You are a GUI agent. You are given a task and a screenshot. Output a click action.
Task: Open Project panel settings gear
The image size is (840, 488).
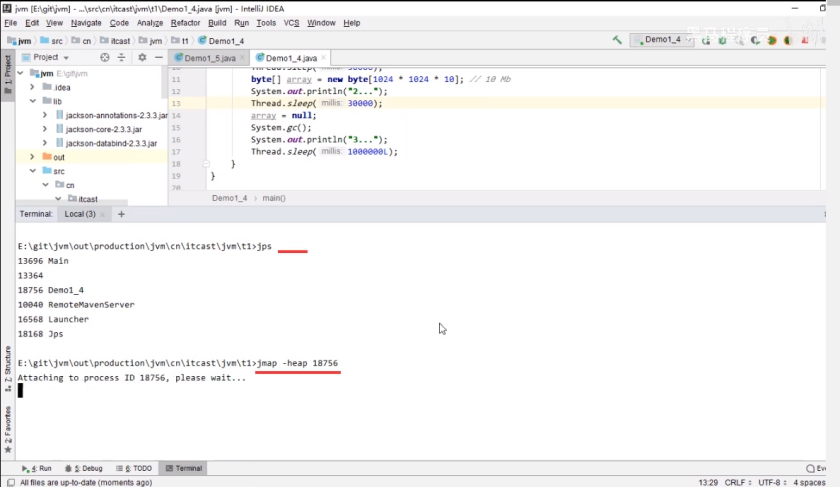(142, 57)
